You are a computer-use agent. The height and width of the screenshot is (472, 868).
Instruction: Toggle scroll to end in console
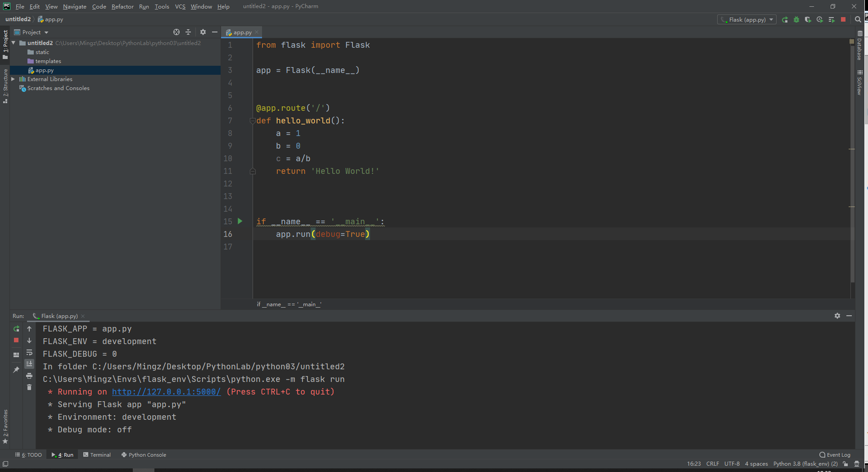(x=29, y=364)
